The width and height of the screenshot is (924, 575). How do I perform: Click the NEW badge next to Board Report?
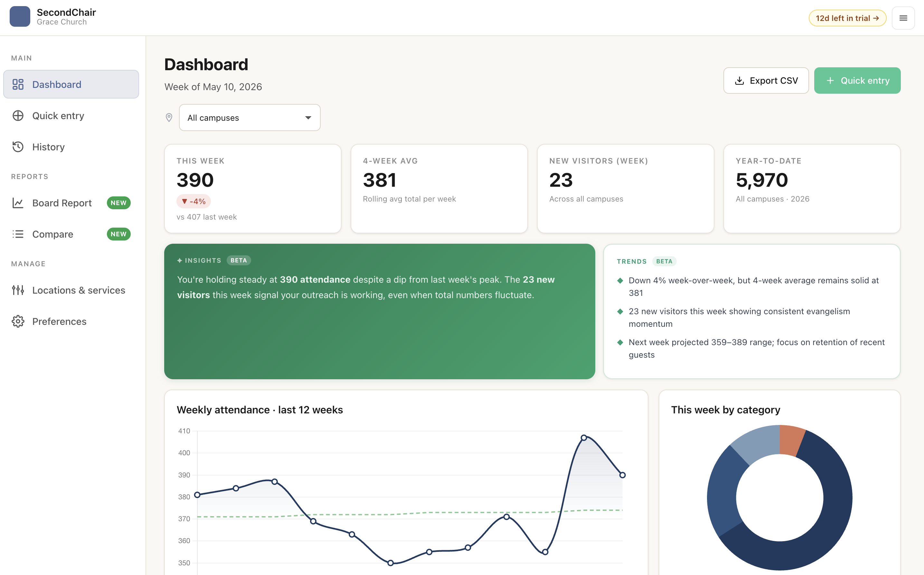(x=118, y=203)
